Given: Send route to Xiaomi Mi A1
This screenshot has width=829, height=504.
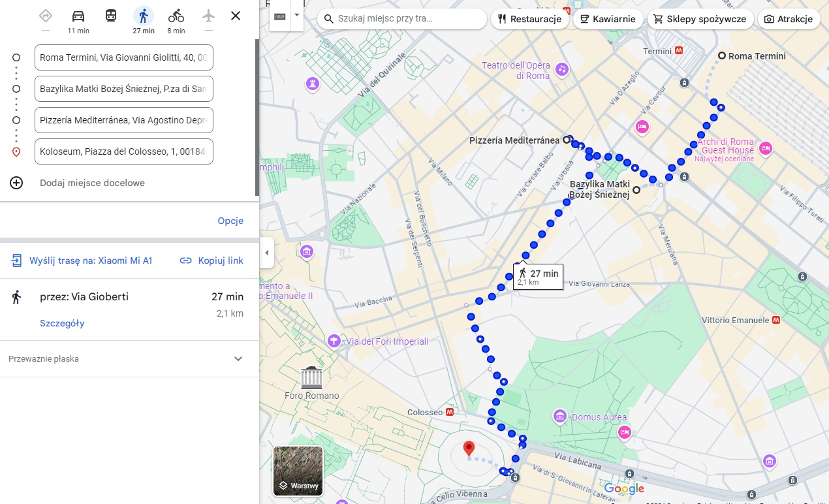Looking at the screenshot, I should (x=91, y=260).
